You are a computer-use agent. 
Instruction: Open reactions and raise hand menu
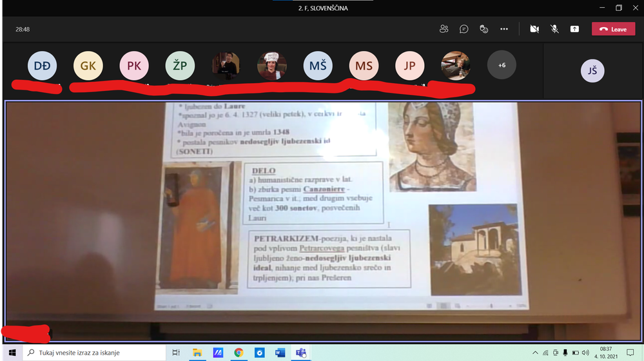[x=484, y=29]
